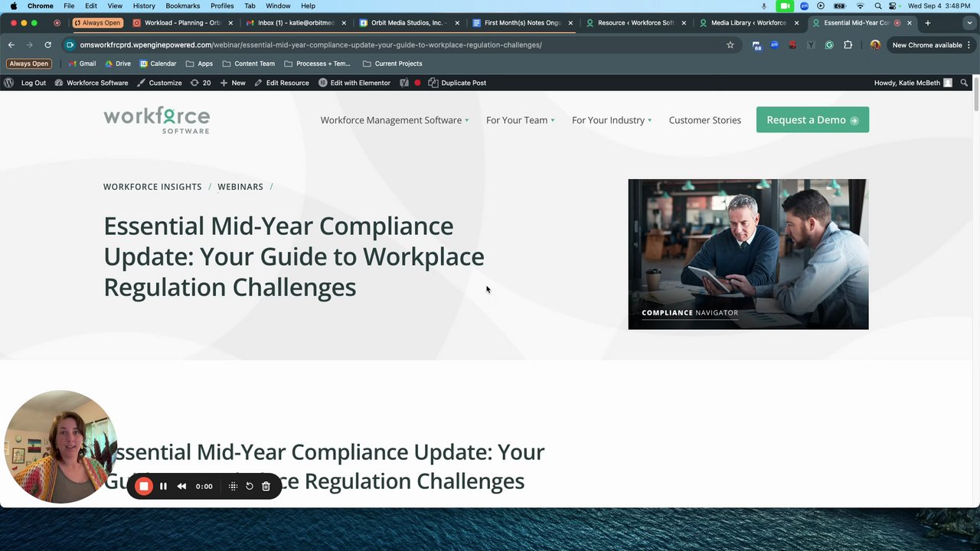This screenshot has height=551, width=980.
Task: Open the WordPress admin bar search icon
Action: [x=965, y=83]
